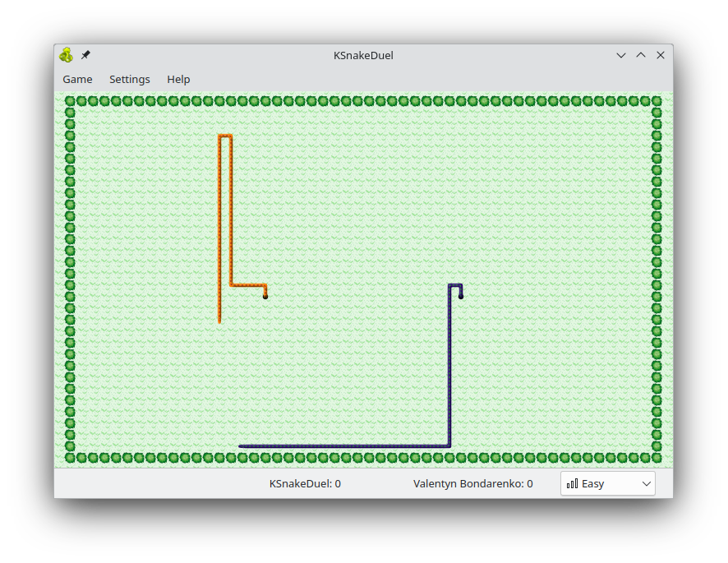Open the Help menu

coord(178,80)
